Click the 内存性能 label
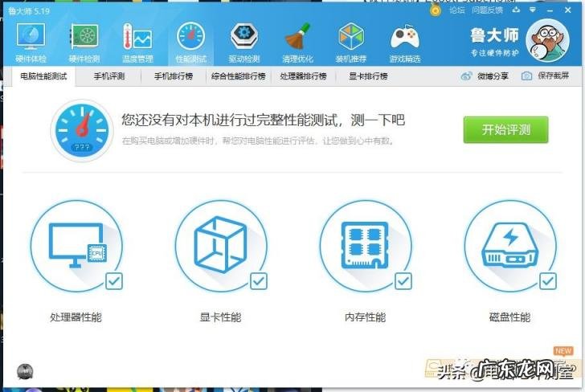This screenshot has height=392, width=585. click(x=366, y=317)
